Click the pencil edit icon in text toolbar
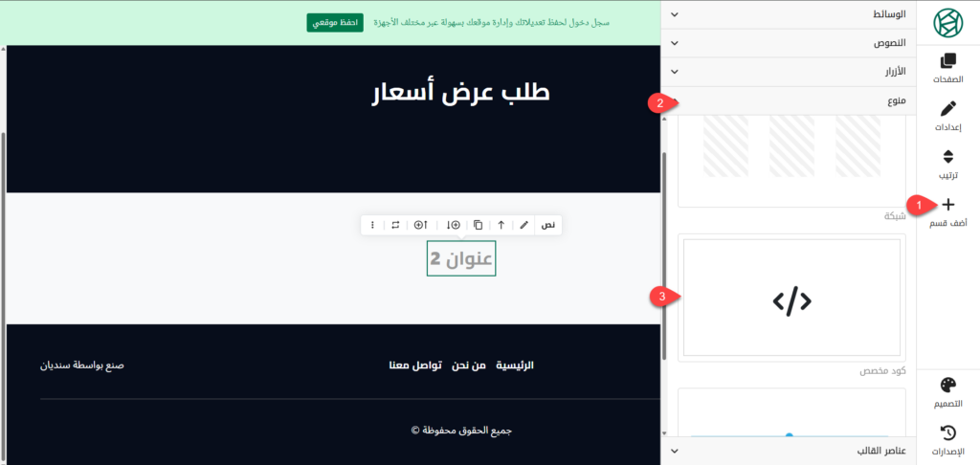 point(523,225)
